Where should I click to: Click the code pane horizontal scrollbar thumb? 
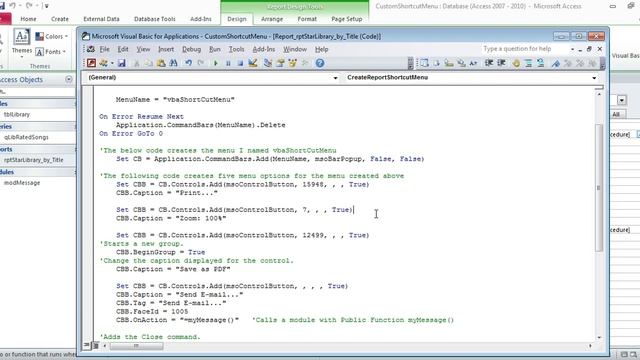coord(136,346)
